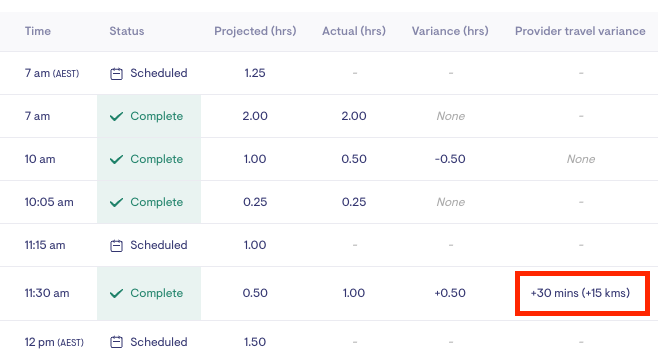Click the calendar icon in the 7 am (AEST) row
The height and width of the screenshot is (361, 658).
[116, 74]
